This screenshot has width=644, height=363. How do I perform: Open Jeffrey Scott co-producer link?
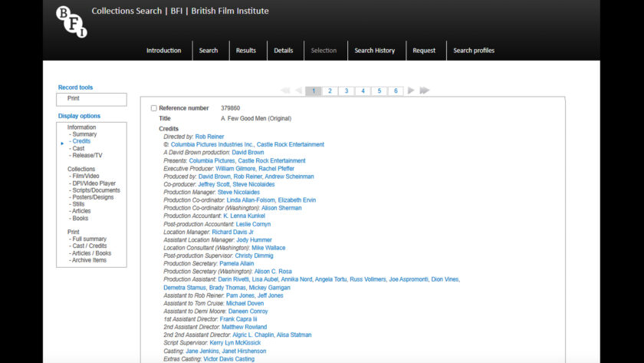[214, 184]
